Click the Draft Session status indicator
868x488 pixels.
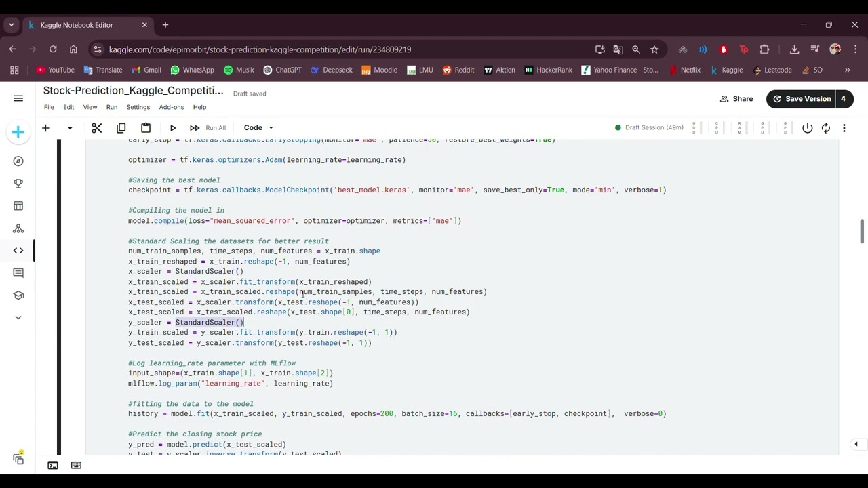649,128
